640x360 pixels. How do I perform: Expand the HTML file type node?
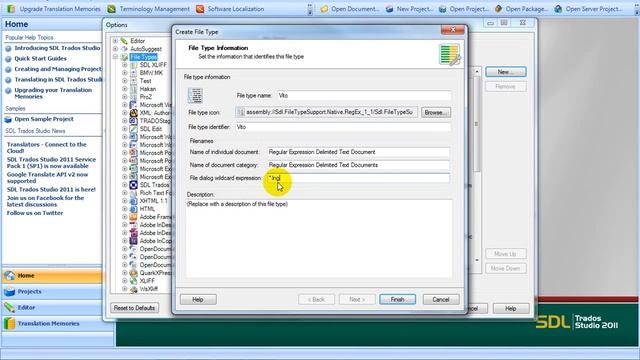[125, 209]
